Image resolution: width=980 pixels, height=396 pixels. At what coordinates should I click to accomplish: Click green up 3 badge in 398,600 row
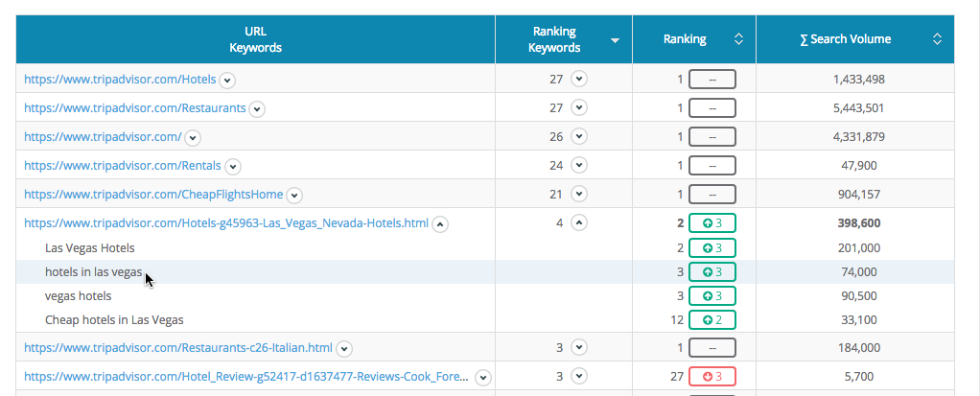[x=712, y=223]
